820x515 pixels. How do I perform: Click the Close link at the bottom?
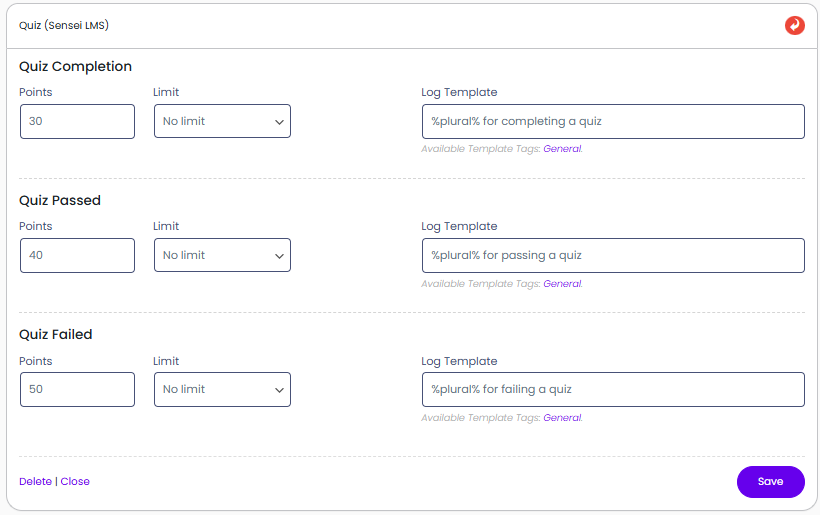(75, 481)
